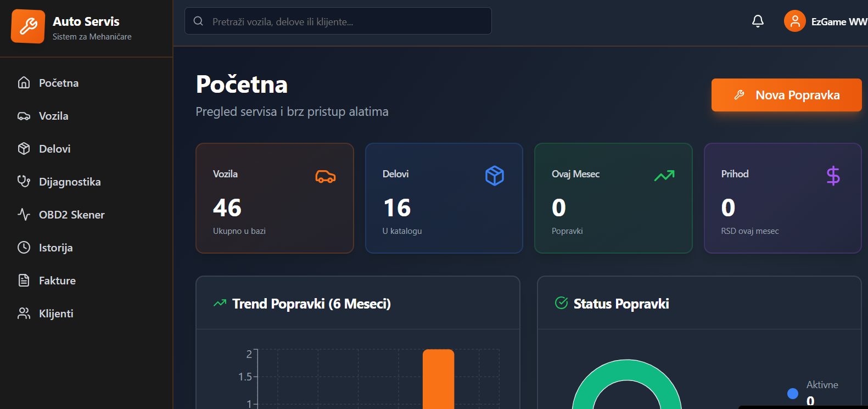Open the Fakture section
The image size is (868, 409).
tap(57, 281)
